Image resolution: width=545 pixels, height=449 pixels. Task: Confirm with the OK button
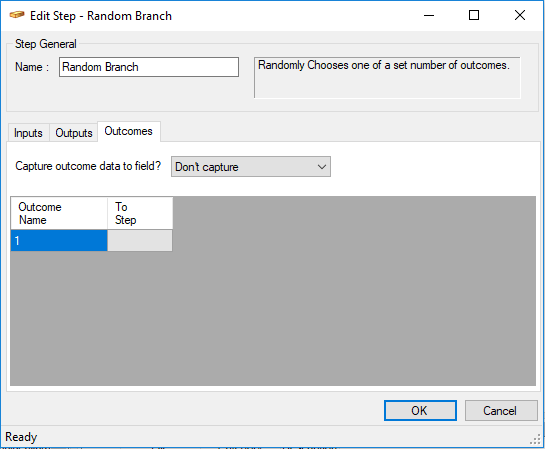pos(420,411)
